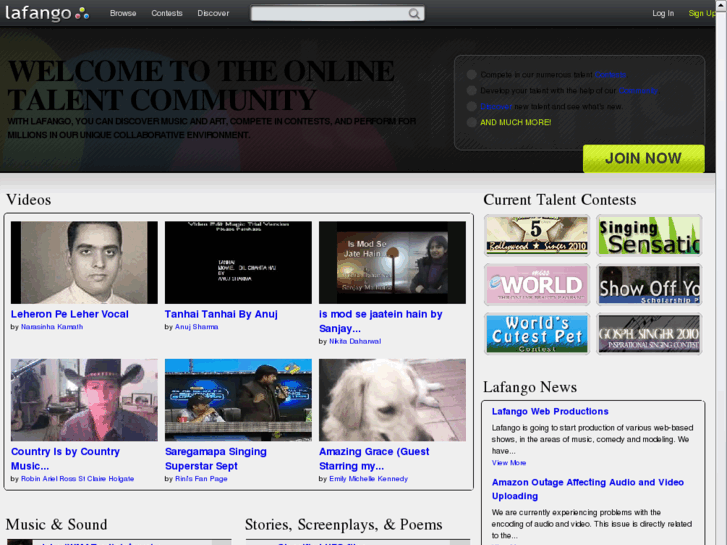Follow the Discover link in the banner list

(496, 106)
